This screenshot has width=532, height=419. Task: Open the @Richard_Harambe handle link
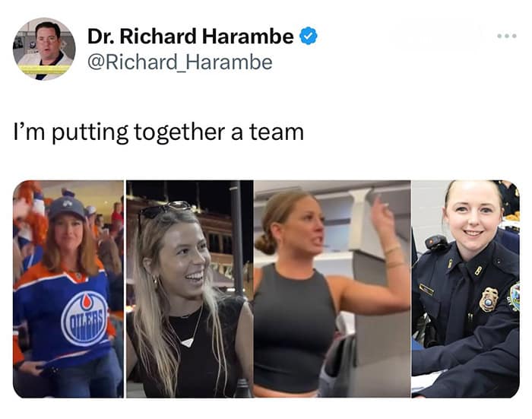(180, 62)
